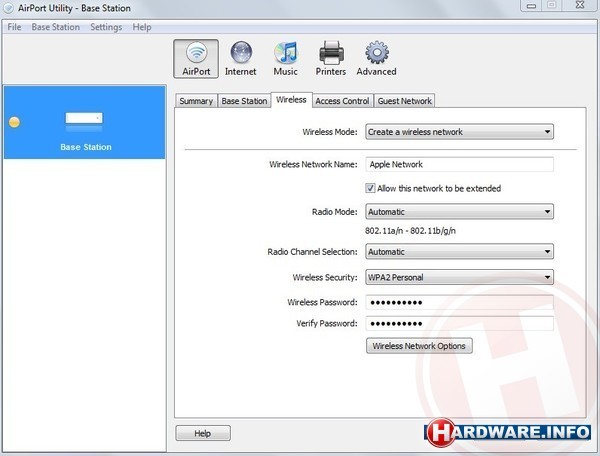The height and width of the screenshot is (456, 600).
Task: Switch to the Guest Network tab
Action: (x=404, y=101)
